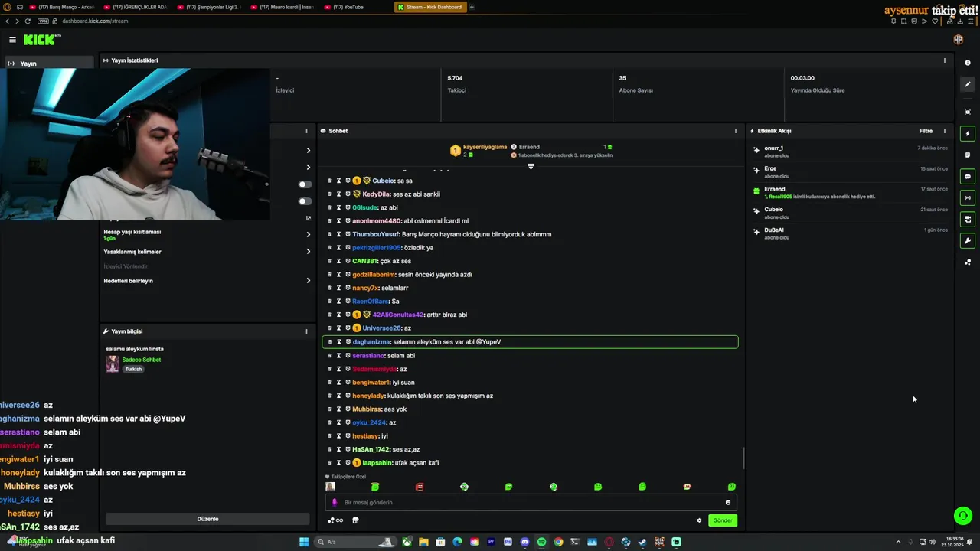Open Etkinlik Akışı panel three-dot menu
Image resolution: width=980 pixels, height=551 pixels.
944,131
